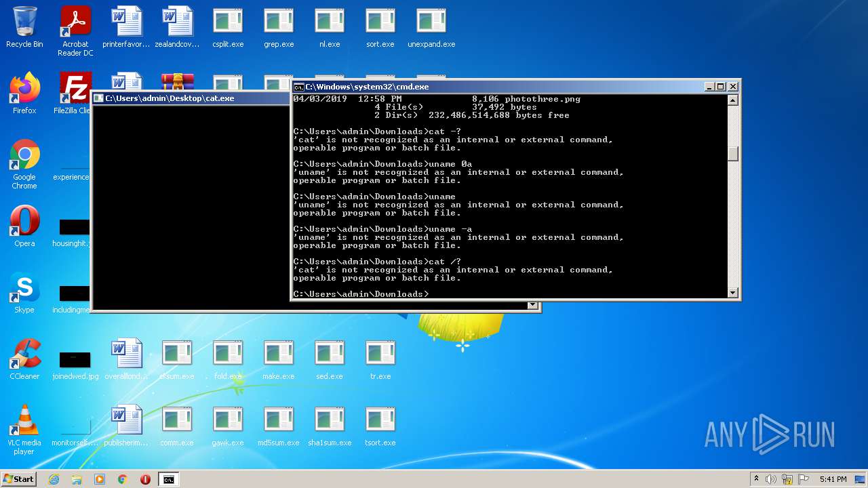Select the monitorself file icon
868x488 pixels.
point(75,431)
